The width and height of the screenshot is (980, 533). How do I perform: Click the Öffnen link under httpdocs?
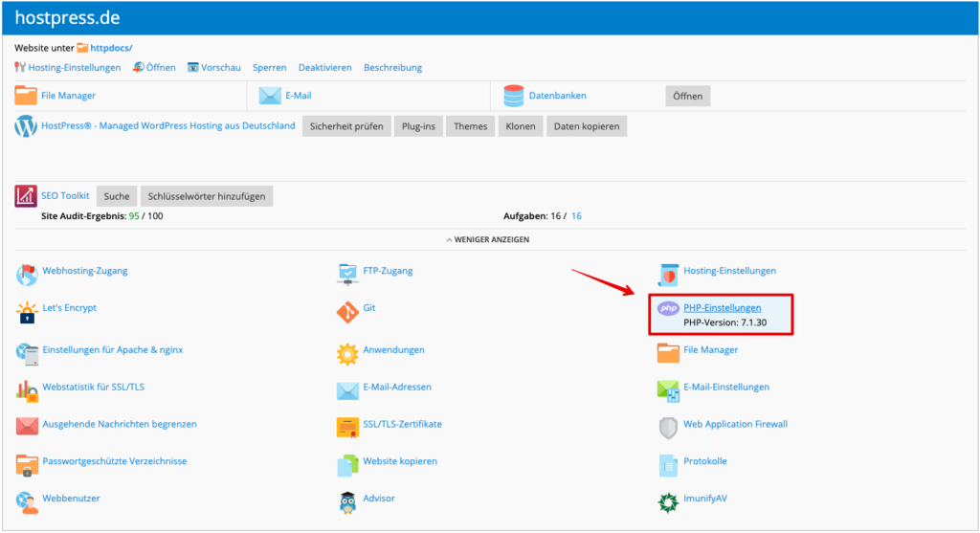point(154,68)
